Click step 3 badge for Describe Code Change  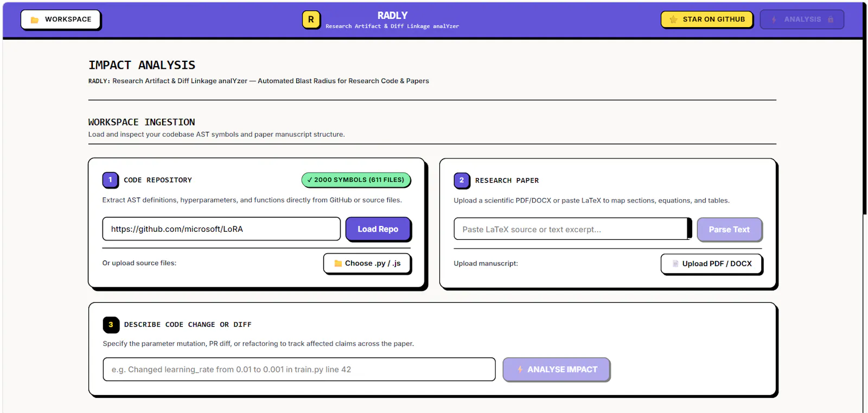111,325
